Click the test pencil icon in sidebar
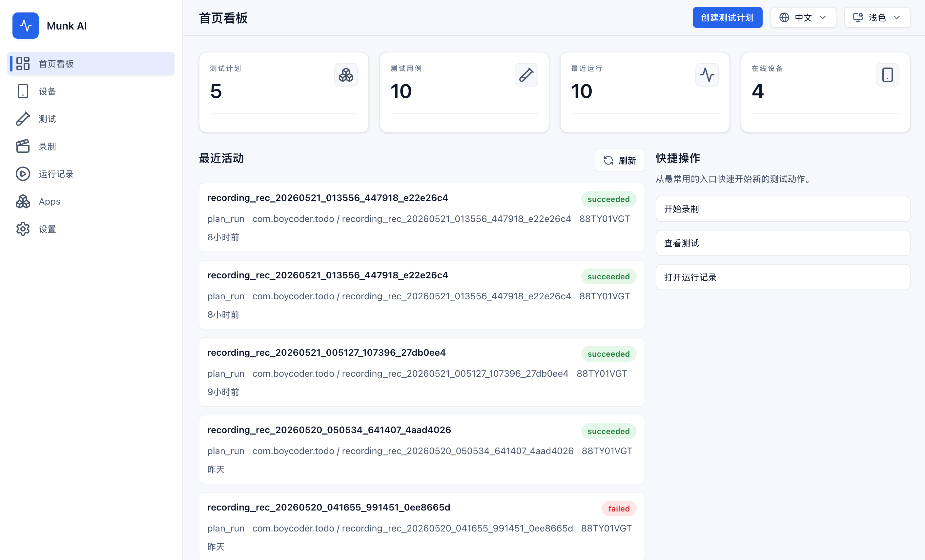 23,119
